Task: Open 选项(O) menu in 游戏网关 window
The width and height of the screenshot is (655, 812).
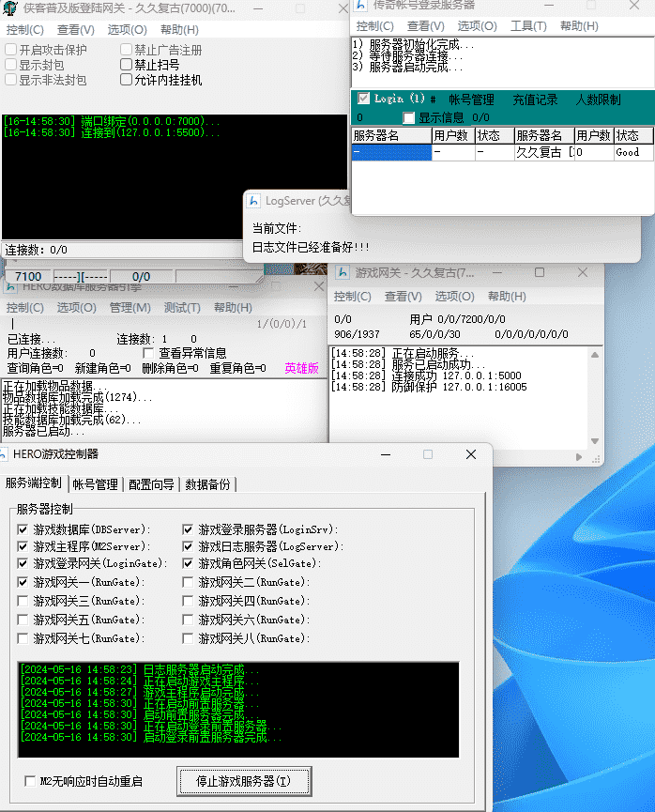Action: point(454,297)
